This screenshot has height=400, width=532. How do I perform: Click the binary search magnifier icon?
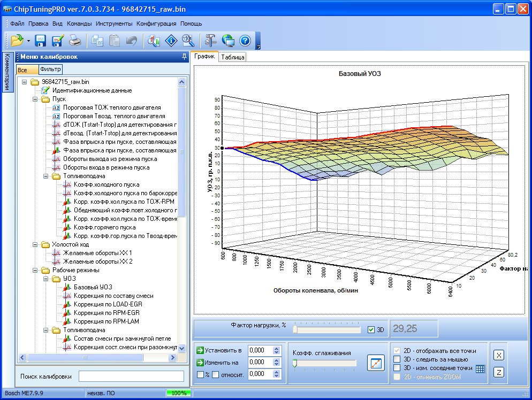pos(188,41)
